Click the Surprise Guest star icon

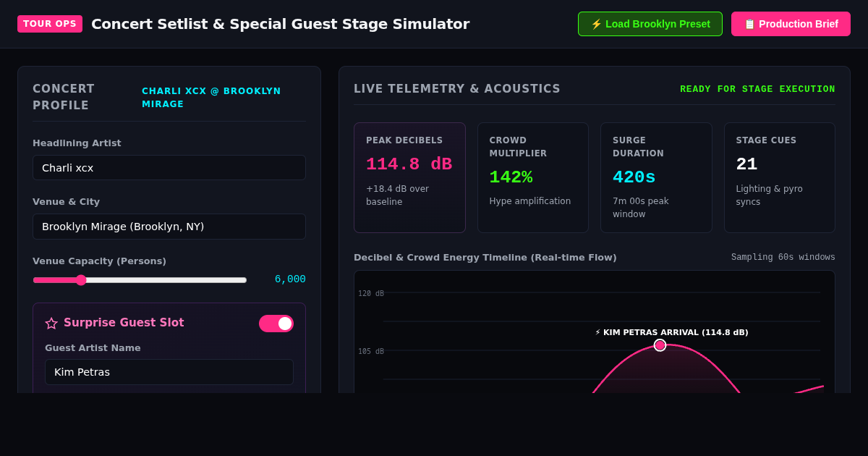pyautogui.click(x=51, y=323)
